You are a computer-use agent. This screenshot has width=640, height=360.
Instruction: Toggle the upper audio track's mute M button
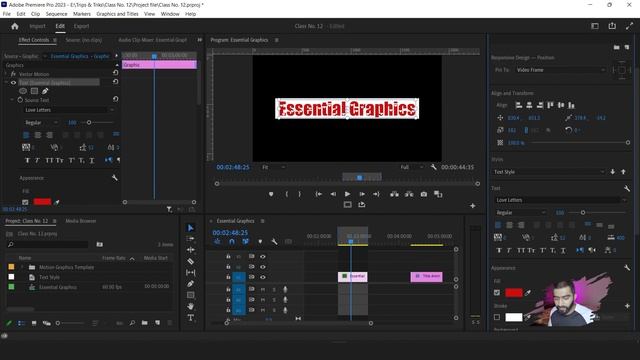(263, 289)
